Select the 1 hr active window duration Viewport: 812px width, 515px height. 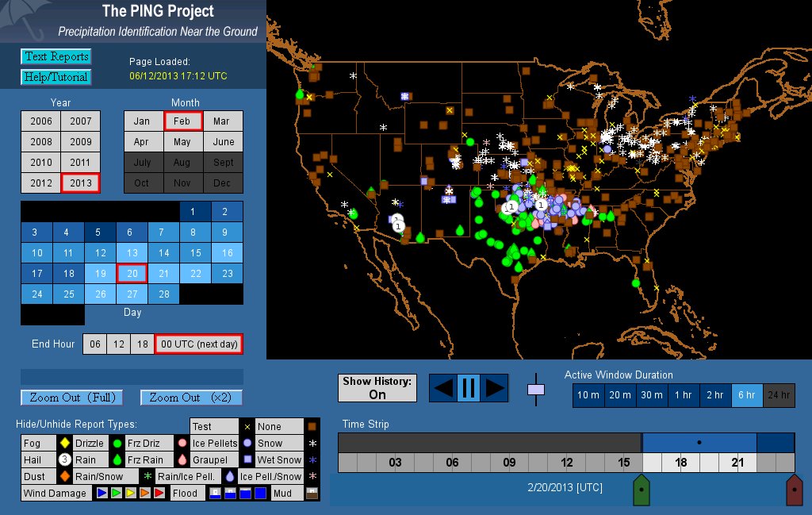coord(683,395)
